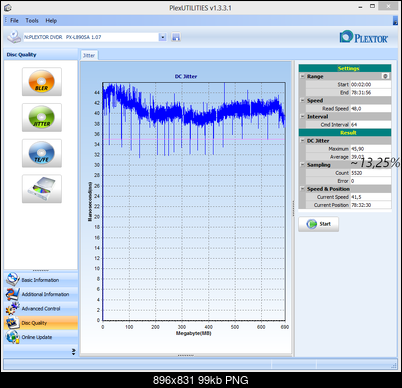The height and width of the screenshot is (388, 402).
Task: Collapse the Sampling result group
Action: tap(302, 165)
